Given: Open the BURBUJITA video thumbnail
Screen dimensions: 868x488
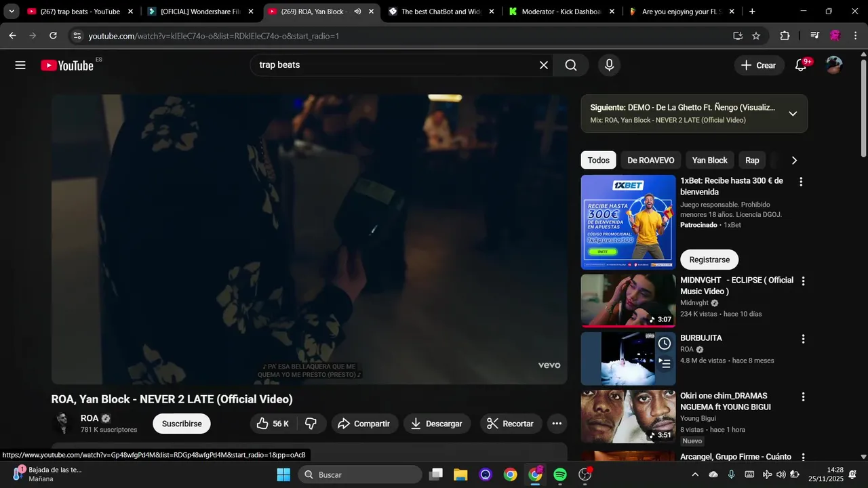Looking at the screenshot, I should pyautogui.click(x=628, y=359).
